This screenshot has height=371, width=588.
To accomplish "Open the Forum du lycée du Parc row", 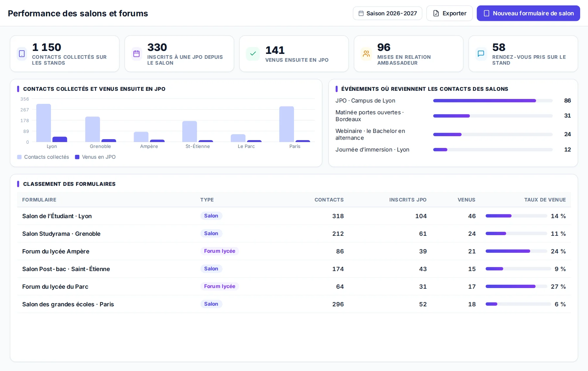I will [x=294, y=286].
